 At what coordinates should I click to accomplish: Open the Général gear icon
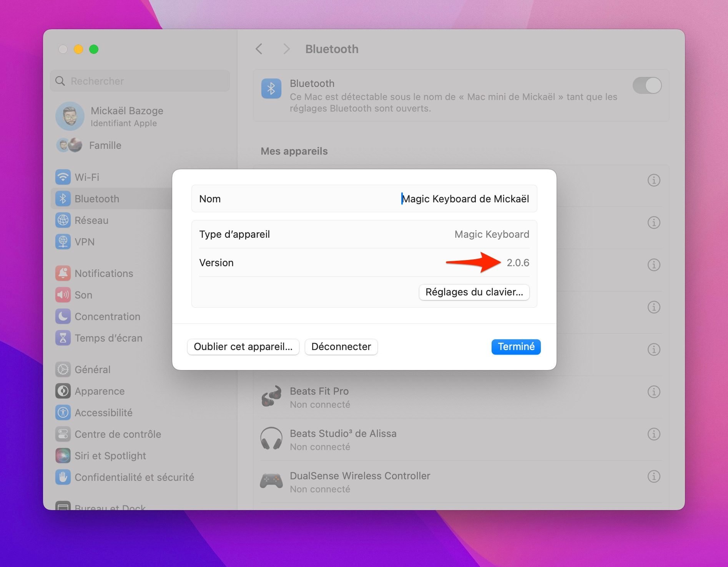pos(63,369)
